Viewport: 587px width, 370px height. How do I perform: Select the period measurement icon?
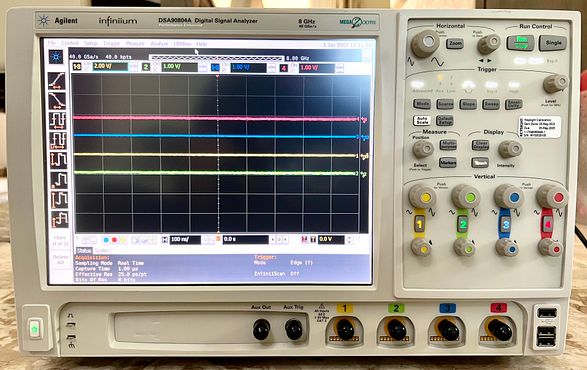pyautogui.click(x=58, y=121)
